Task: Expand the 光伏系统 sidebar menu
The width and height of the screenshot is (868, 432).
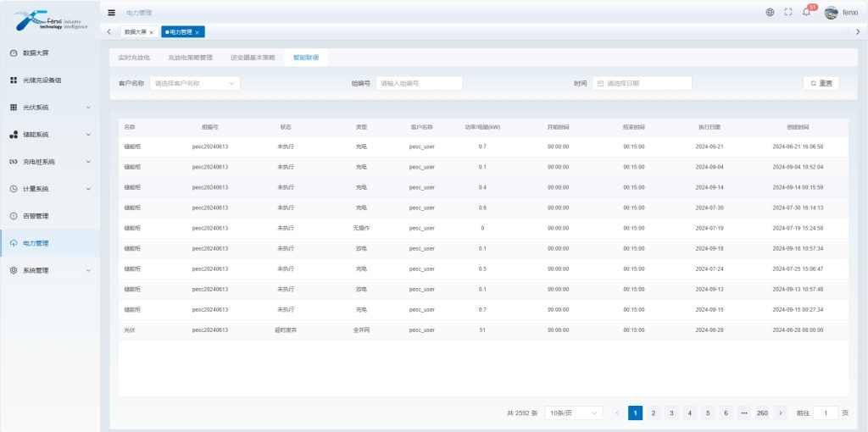Action: pyautogui.click(x=50, y=108)
